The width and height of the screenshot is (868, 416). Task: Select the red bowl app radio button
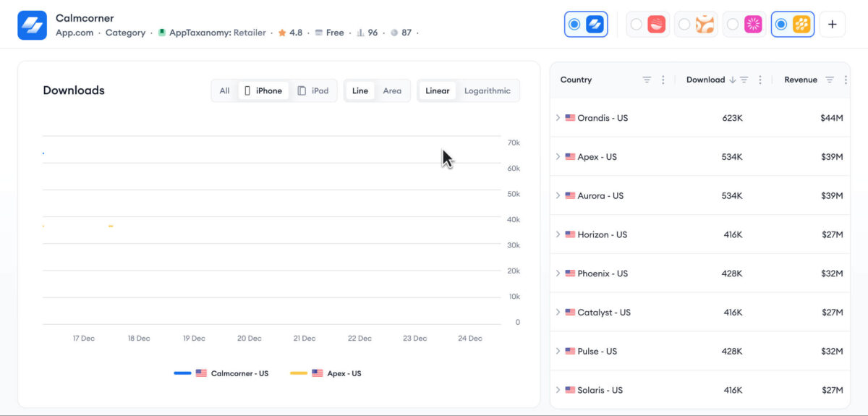[637, 25]
